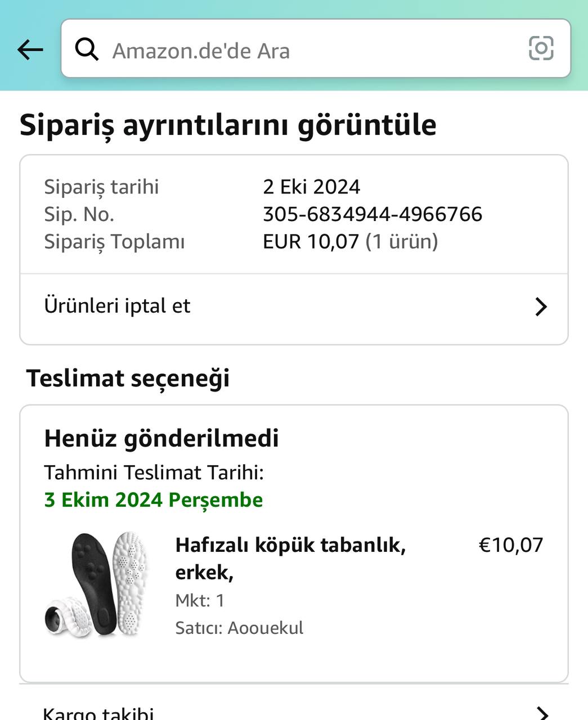Screen dimensions: 588x720
Task: Click the €10,07 item price
Action: click(510, 544)
